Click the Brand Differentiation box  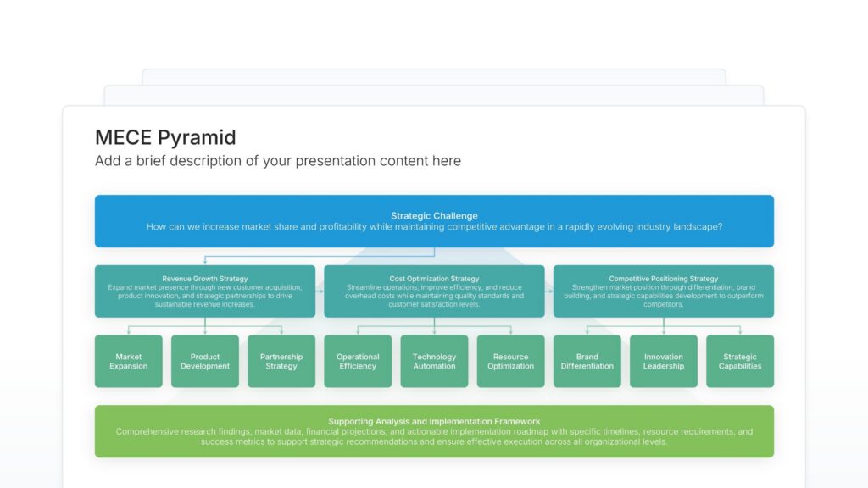(587, 362)
